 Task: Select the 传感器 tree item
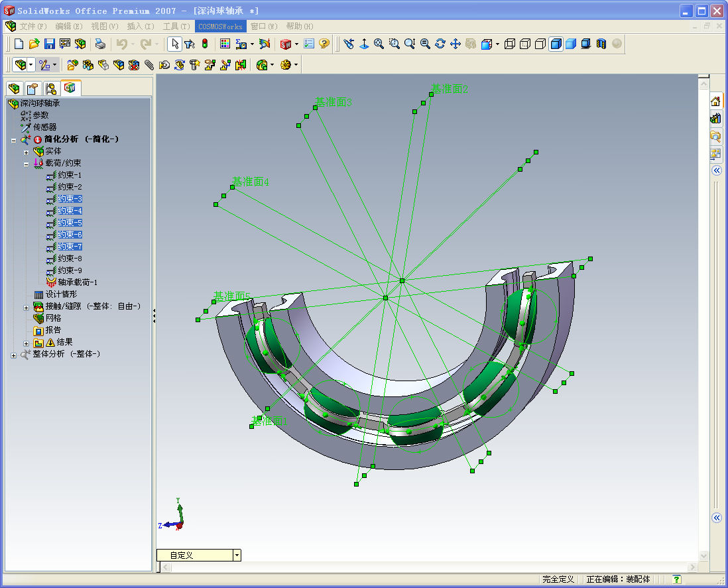click(x=44, y=127)
